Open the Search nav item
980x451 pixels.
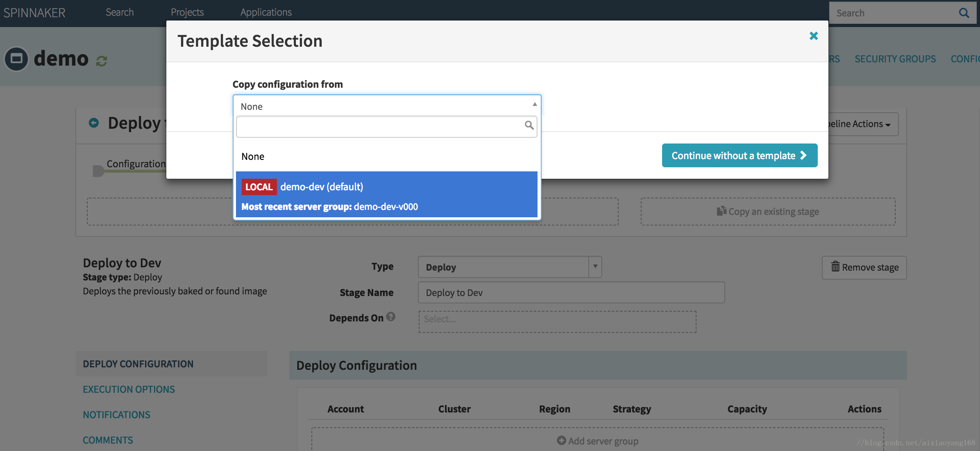pyautogui.click(x=120, y=12)
